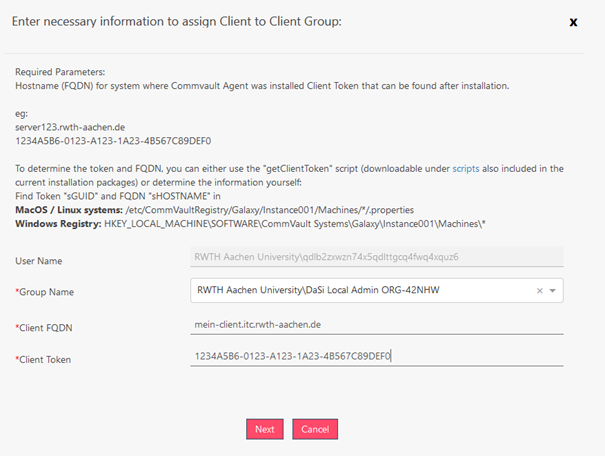Click the Next button
Image resolution: width=605 pixels, height=456 pixels.
[265, 429]
